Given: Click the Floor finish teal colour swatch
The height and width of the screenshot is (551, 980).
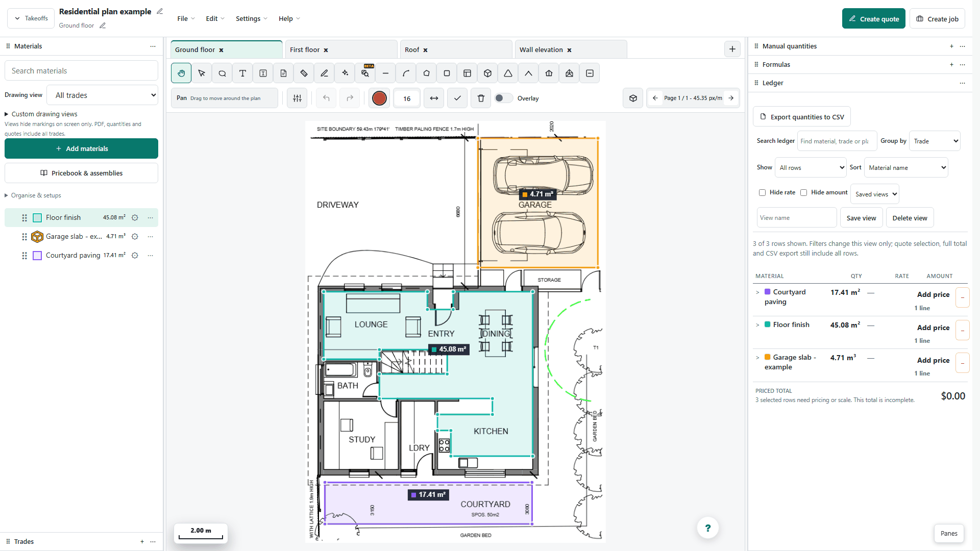Looking at the screenshot, I should [37, 218].
